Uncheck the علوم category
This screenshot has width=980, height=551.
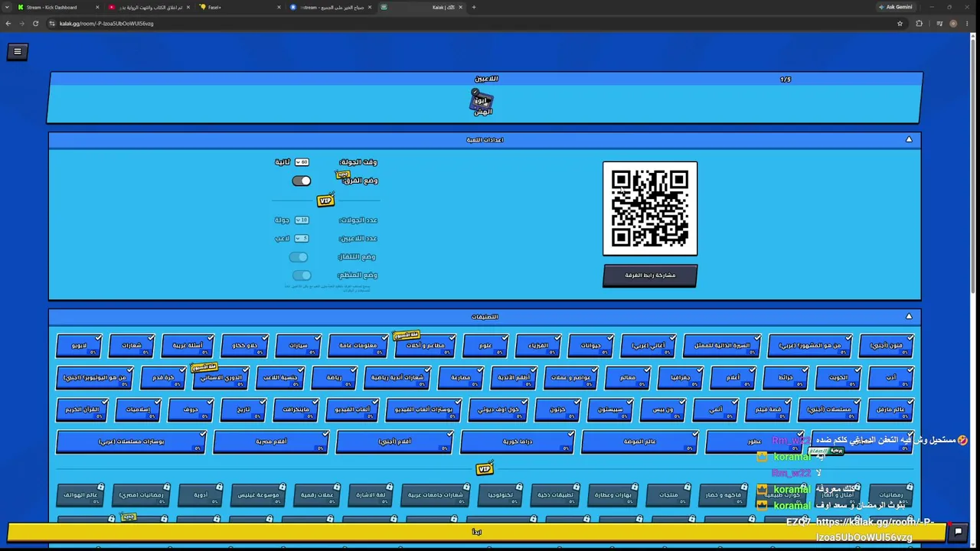486,346
